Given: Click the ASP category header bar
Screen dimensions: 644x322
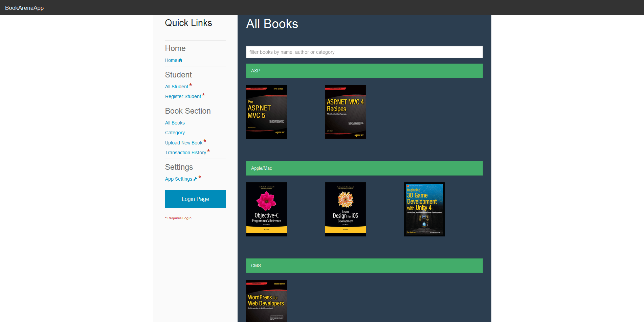Looking at the screenshot, I should pos(364,71).
